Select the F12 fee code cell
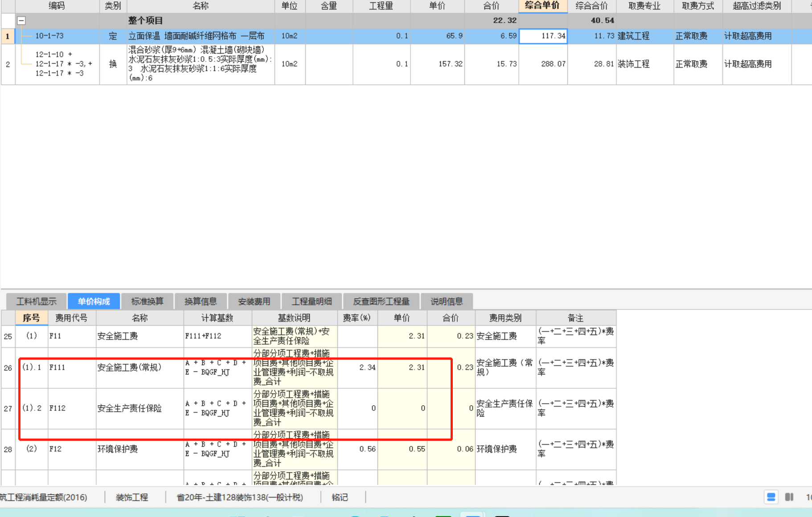The width and height of the screenshot is (812, 517). [x=71, y=449]
